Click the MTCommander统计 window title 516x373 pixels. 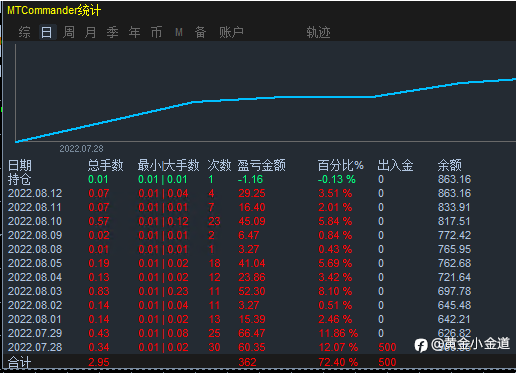click(x=54, y=10)
